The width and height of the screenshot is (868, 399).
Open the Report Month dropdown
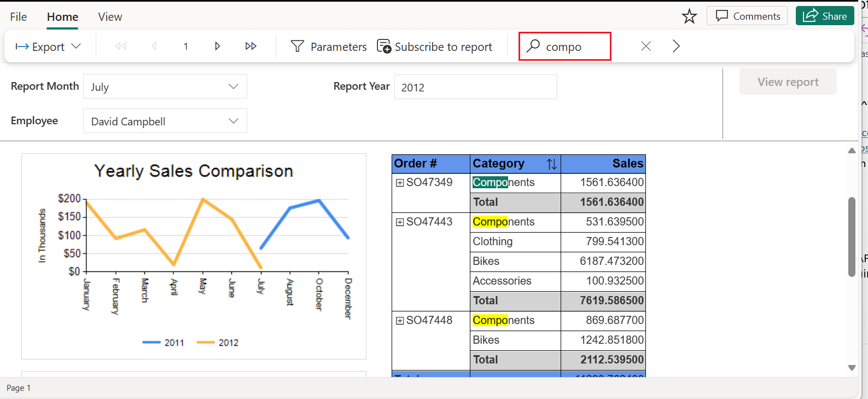point(165,86)
